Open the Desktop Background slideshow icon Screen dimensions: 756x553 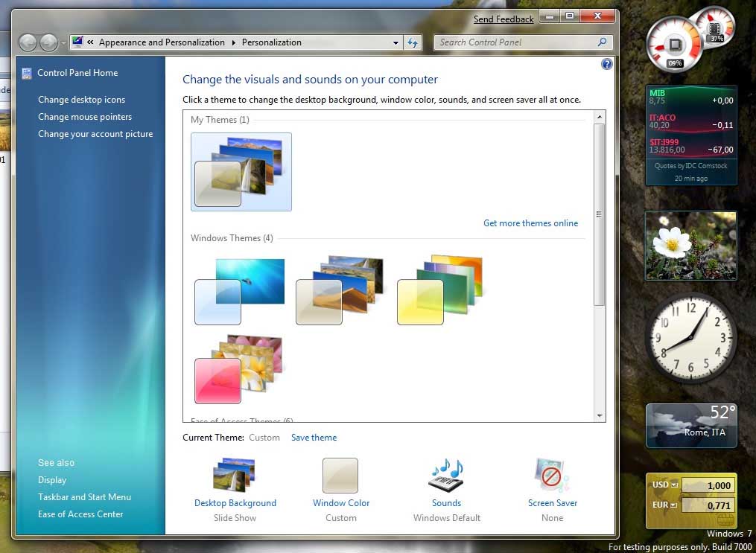pos(235,476)
